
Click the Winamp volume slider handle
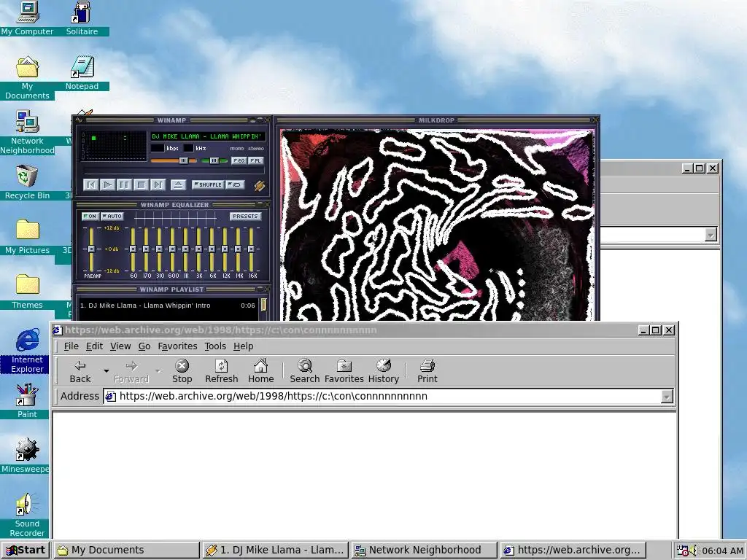tap(183, 160)
